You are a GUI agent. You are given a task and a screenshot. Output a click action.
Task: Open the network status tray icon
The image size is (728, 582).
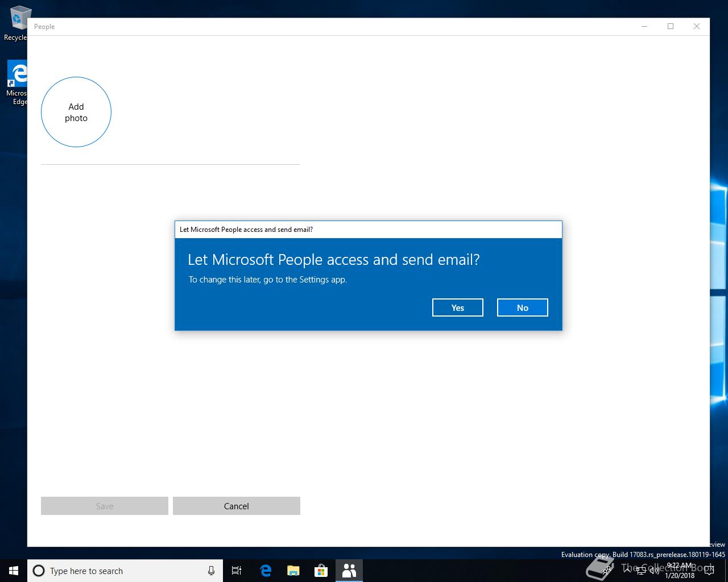pos(641,570)
